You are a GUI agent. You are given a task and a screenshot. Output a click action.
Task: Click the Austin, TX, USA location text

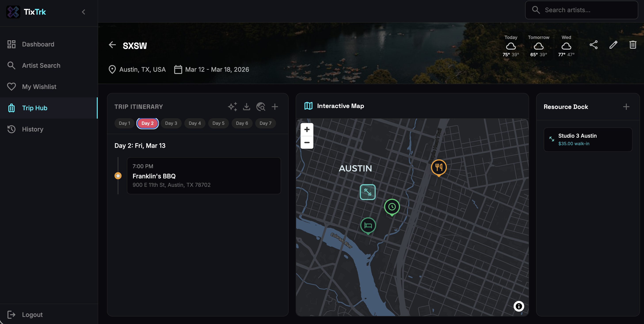(143, 69)
